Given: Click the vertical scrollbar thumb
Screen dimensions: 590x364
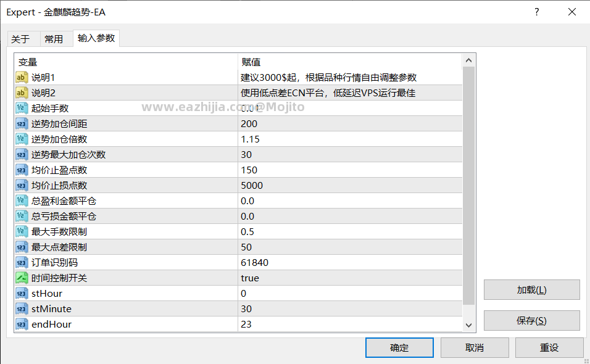Looking at the screenshot, I should click(x=469, y=186).
